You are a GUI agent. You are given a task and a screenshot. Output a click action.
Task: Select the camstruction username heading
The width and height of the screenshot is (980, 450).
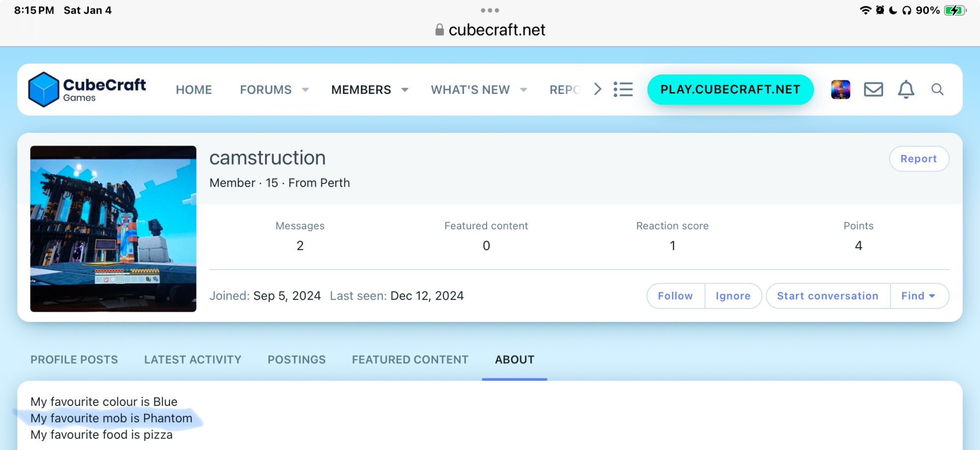[268, 158]
